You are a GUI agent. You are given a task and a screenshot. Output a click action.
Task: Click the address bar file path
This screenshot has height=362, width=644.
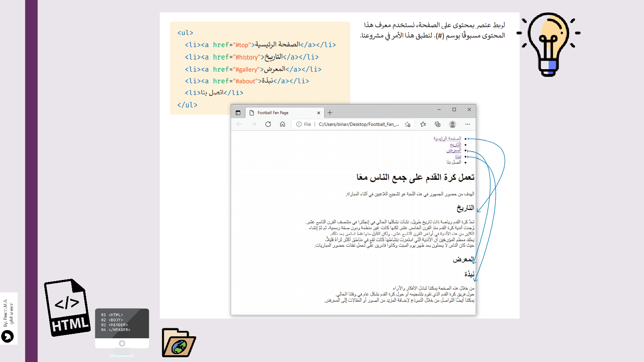(358, 124)
